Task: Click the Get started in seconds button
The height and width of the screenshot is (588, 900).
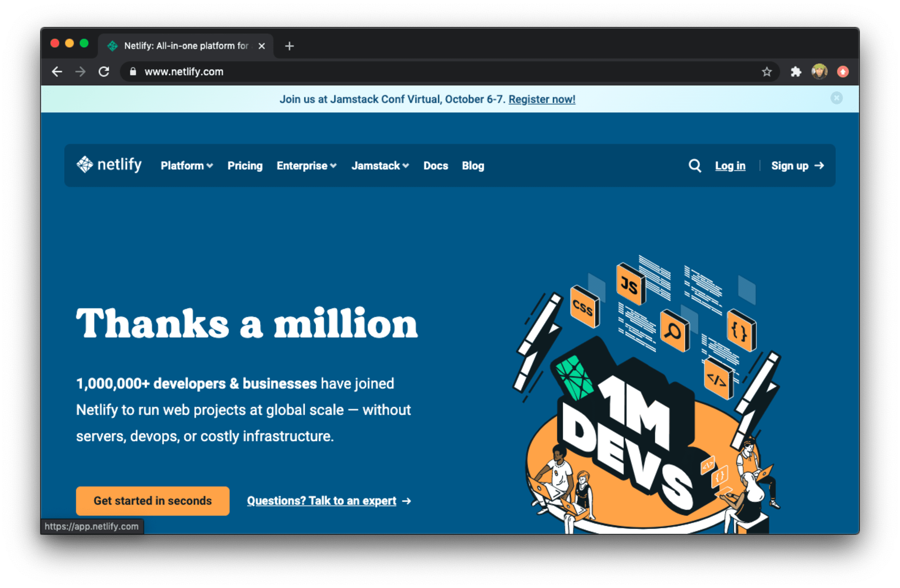Action: (x=152, y=501)
